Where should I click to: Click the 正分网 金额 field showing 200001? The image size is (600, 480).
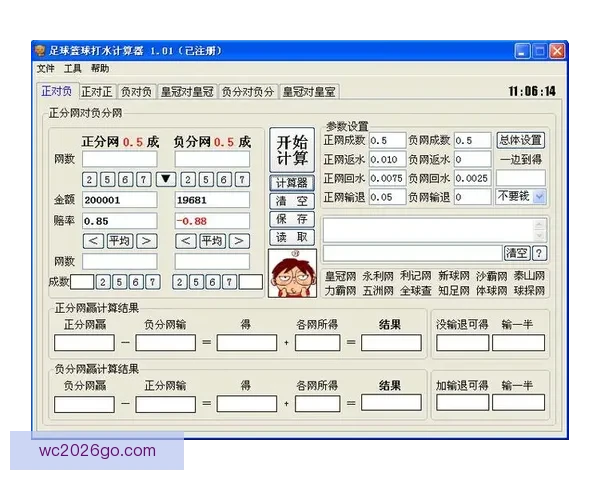119,200
